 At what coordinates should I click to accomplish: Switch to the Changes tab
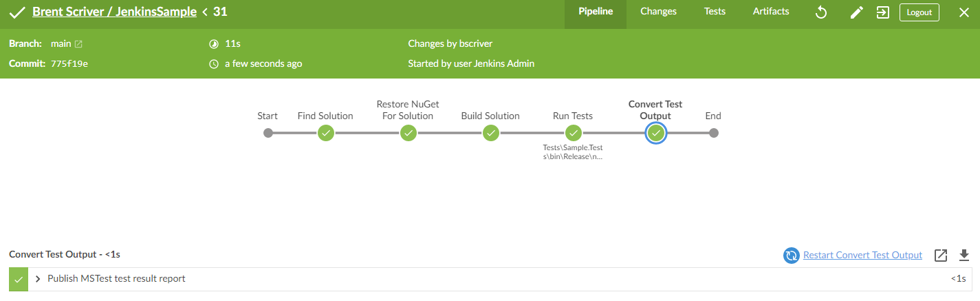tap(658, 12)
